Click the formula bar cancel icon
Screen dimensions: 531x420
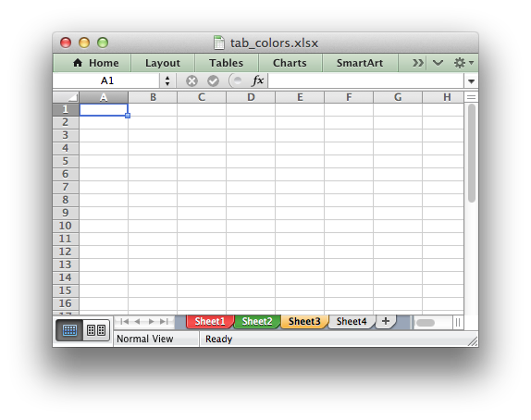191,81
